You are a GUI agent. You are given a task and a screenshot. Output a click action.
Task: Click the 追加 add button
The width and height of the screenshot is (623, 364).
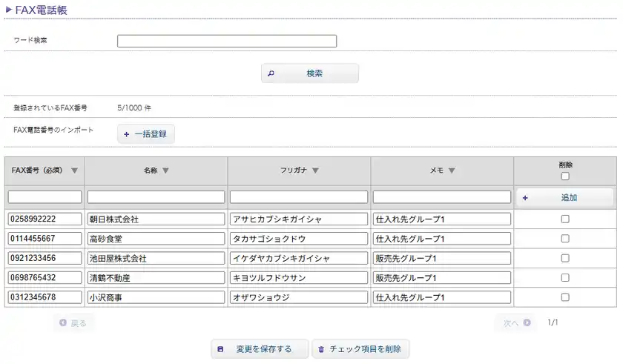coord(564,197)
